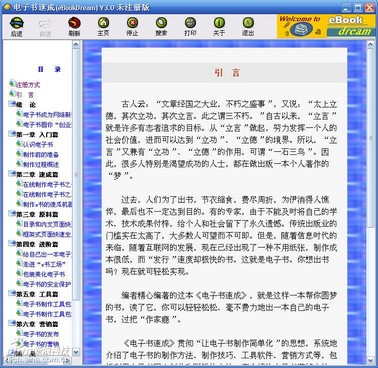Click the page icon next to 制作前的准备
378x368 pixels.
click(19, 154)
